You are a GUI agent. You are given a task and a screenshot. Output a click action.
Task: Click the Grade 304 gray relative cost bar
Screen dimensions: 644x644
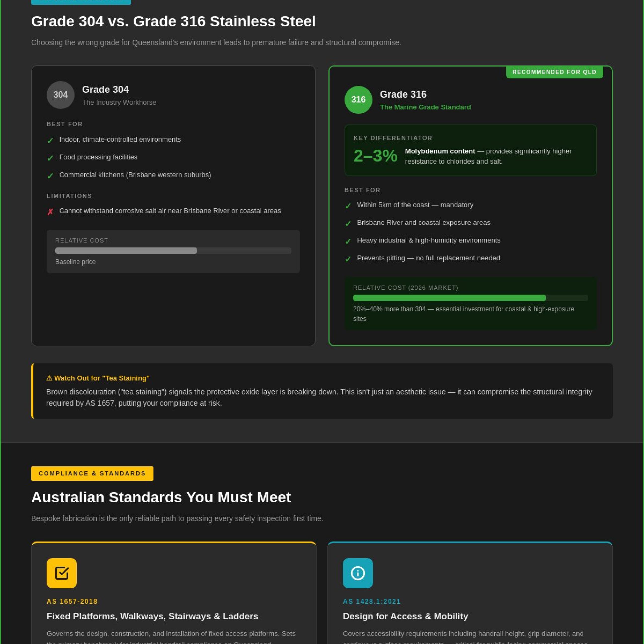(173, 251)
